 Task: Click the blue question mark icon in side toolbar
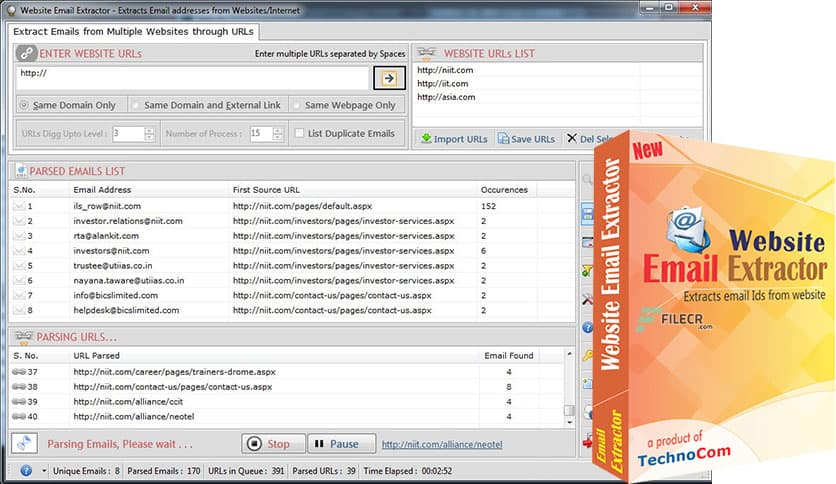pyautogui.click(x=587, y=327)
